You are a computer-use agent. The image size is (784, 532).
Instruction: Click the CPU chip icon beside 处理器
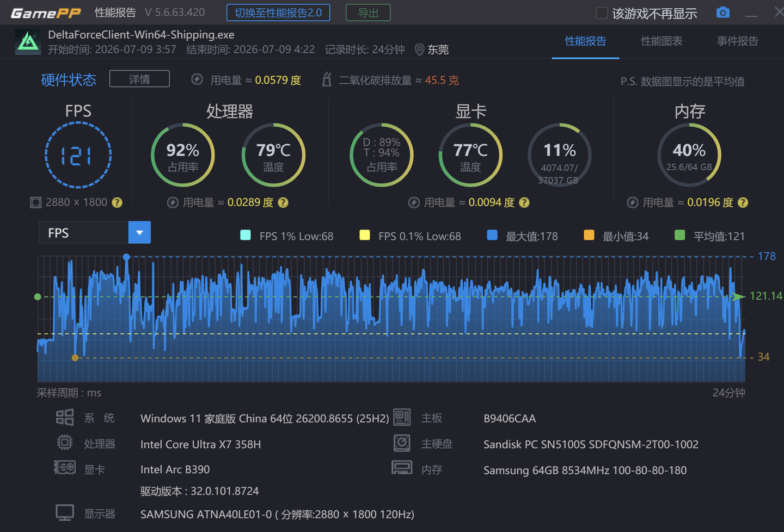tap(65, 443)
